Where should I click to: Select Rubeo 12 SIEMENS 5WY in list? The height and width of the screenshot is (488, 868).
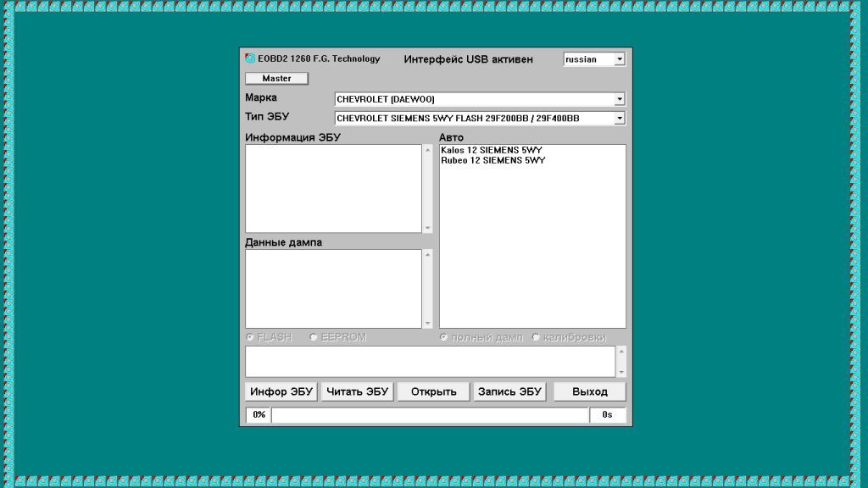(493, 160)
